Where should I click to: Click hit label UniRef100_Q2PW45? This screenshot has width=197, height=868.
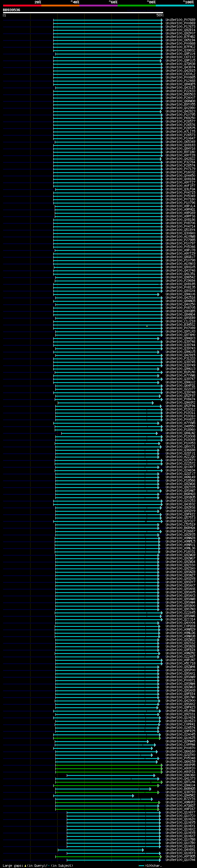pos(180,742)
